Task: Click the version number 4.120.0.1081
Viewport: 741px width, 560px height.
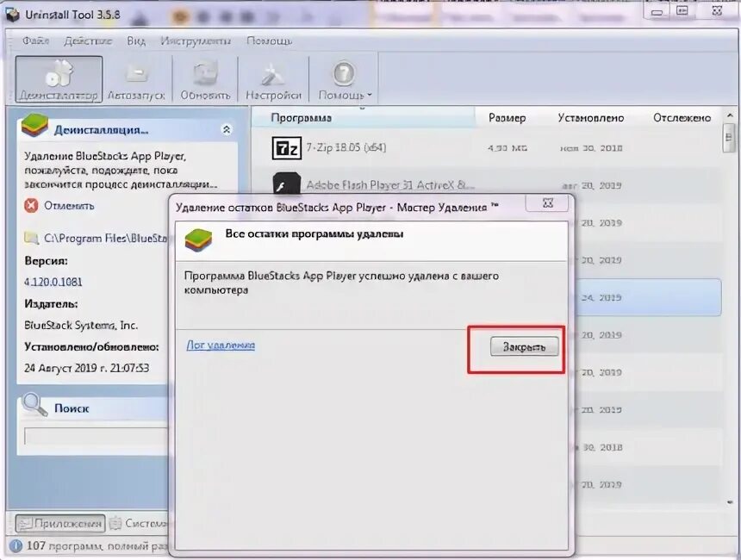Action: 53,282
